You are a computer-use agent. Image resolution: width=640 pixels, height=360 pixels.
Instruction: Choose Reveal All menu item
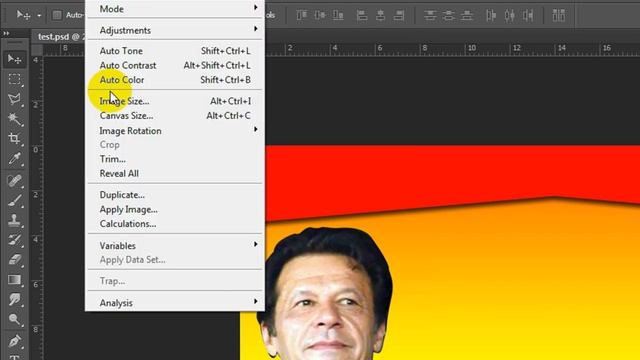(175, 173)
